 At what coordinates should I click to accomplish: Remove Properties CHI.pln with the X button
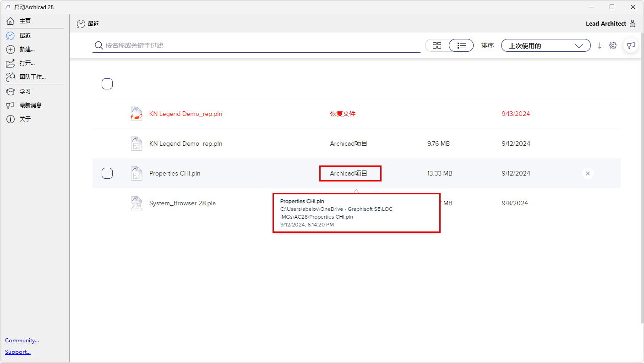click(x=588, y=173)
